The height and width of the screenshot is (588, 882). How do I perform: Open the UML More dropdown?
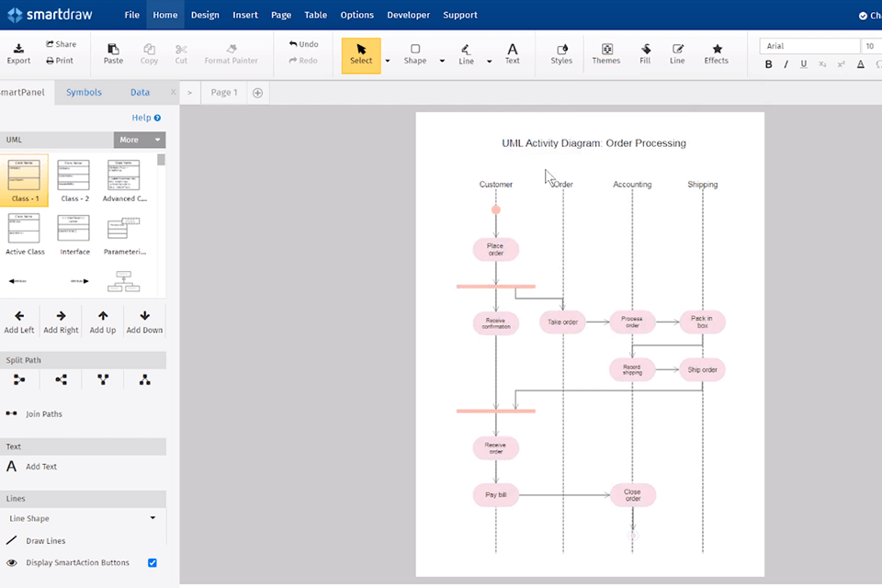tap(140, 140)
